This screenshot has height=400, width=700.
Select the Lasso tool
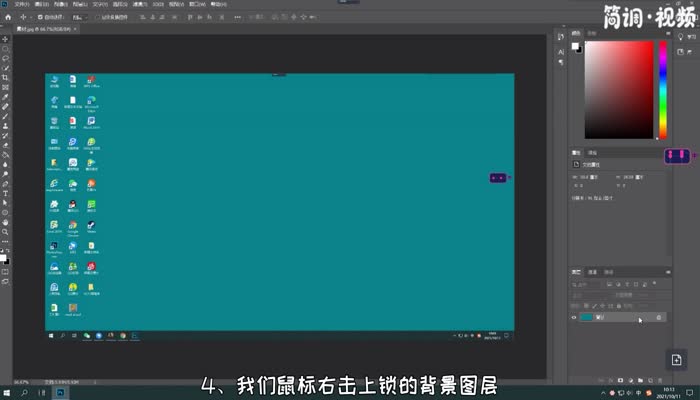(x=5, y=58)
